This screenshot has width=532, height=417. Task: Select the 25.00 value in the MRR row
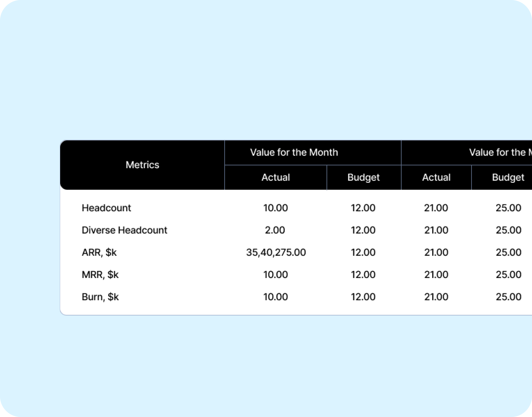[x=508, y=274]
